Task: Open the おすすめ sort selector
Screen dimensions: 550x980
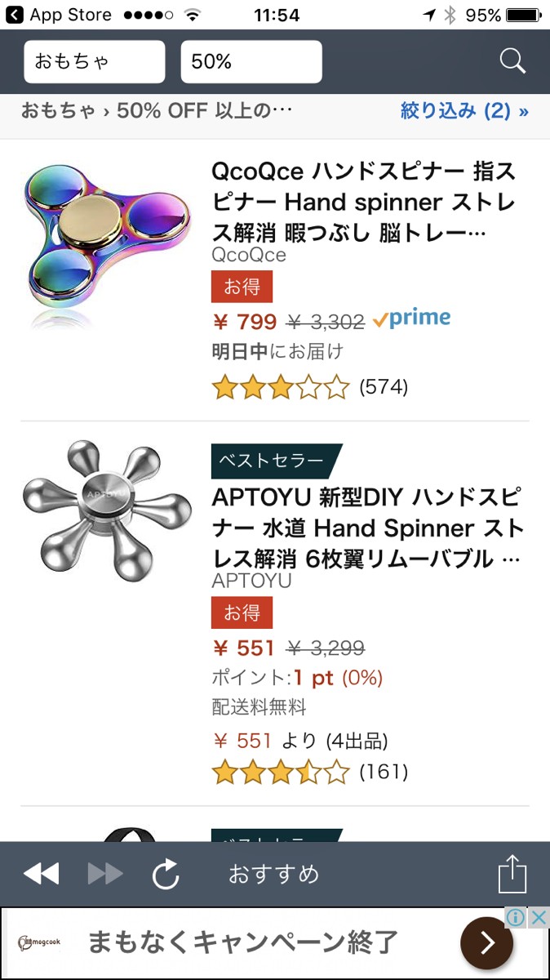Action: pos(273,875)
